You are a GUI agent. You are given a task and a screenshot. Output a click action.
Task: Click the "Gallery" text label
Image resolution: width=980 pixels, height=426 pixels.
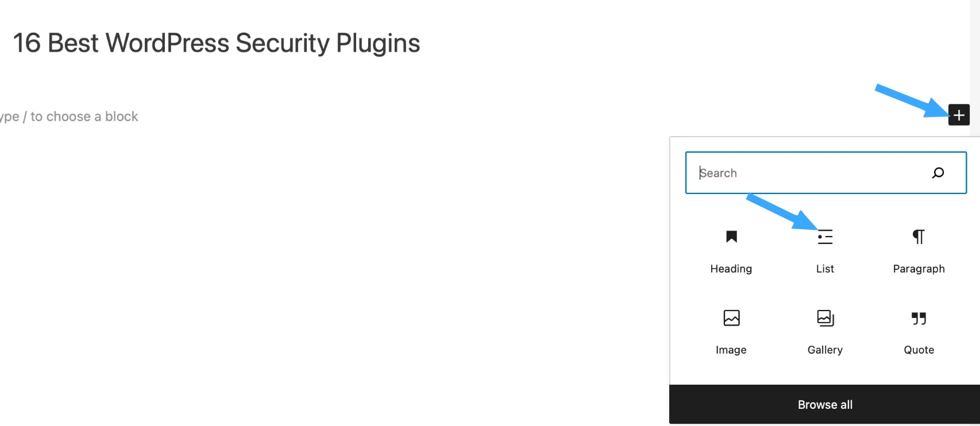825,350
